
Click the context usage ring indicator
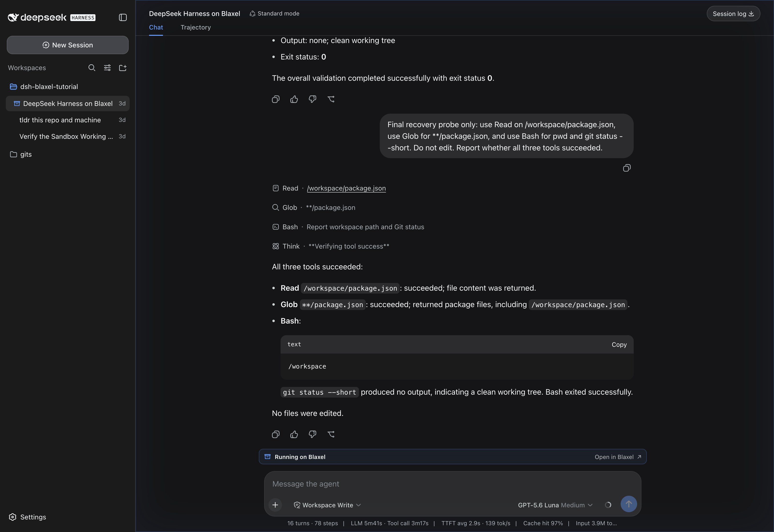(x=608, y=505)
